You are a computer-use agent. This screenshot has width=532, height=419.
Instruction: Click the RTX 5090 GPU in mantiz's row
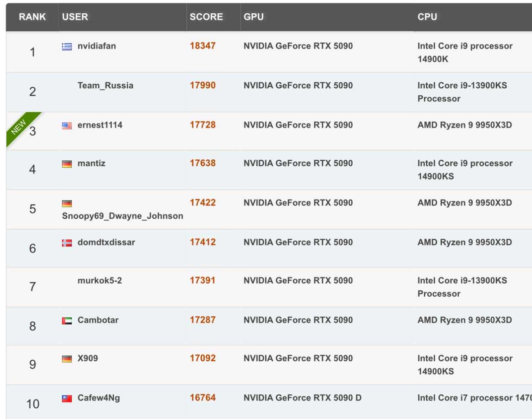(x=298, y=163)
